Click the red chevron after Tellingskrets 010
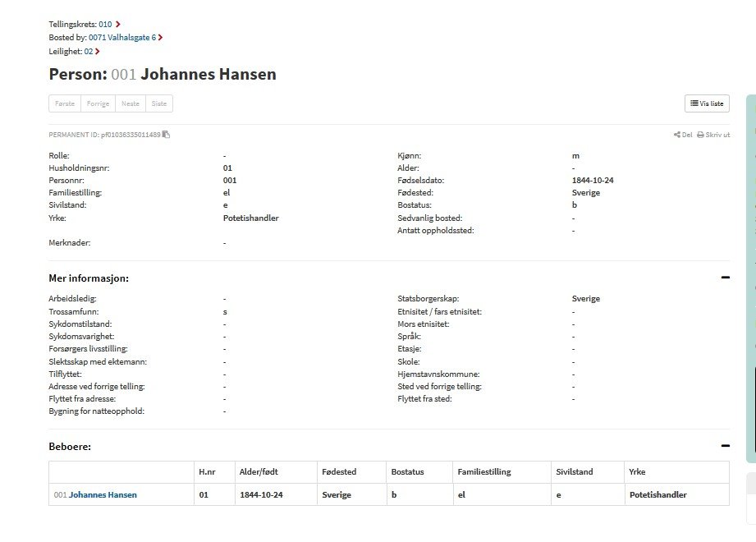The width and height of the screenshot is (756, 542). click(x=118, y=25)
